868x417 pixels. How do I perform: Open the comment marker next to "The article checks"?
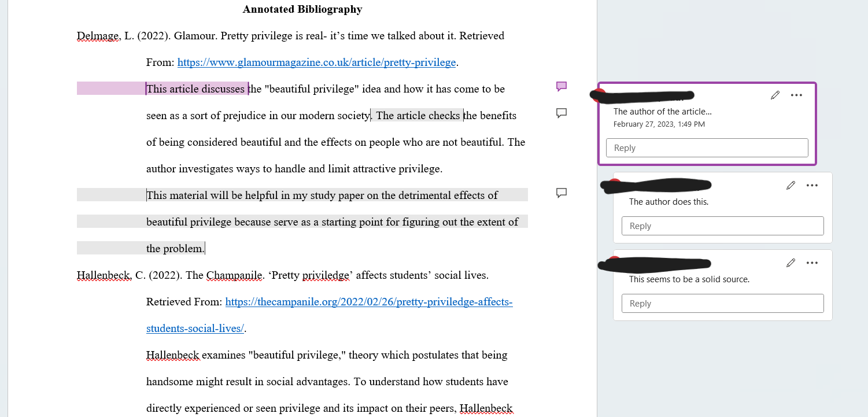pyautogui.click(x=561, y=113)
